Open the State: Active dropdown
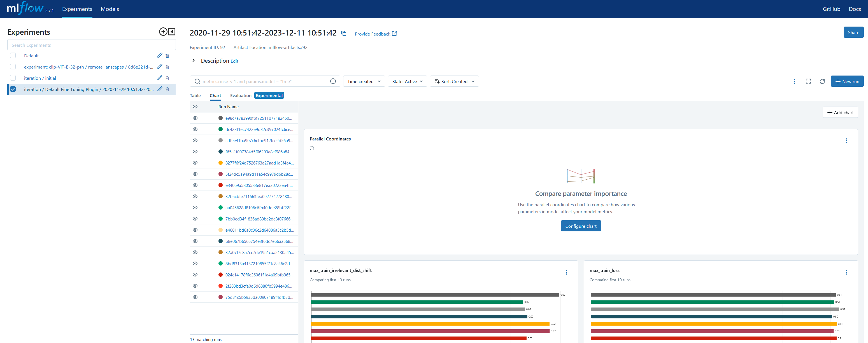This screenshot has height=343, width=868. coord(407,81)
